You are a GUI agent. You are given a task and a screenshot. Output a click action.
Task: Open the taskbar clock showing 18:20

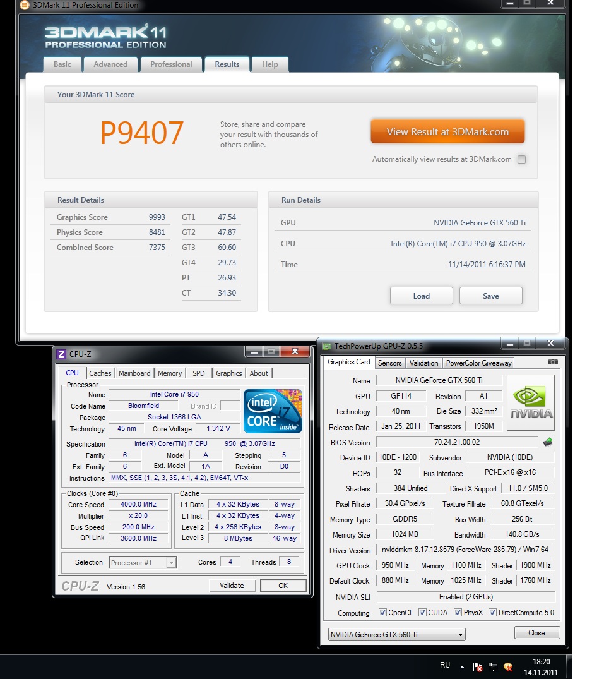[541, 667]
